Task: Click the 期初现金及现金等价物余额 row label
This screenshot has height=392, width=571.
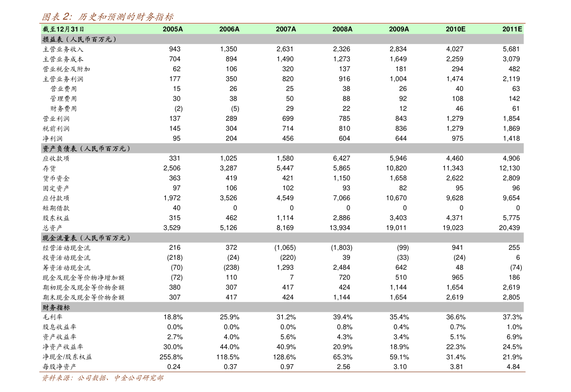Action: pyautogui.click(x=83, y=288)
